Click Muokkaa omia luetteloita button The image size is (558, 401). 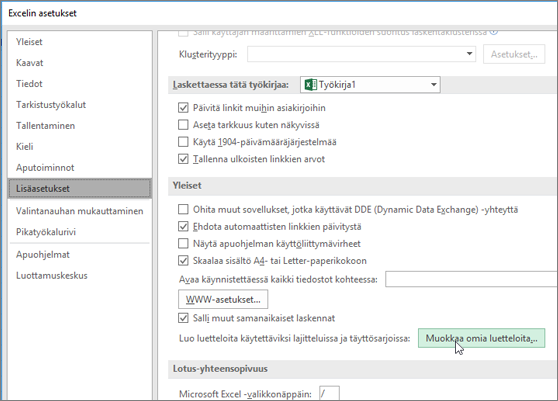[x=481, y=338]
